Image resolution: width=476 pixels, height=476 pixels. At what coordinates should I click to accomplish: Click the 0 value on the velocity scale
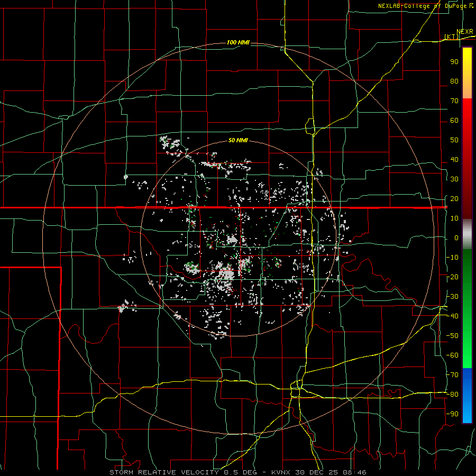[456, 237]
